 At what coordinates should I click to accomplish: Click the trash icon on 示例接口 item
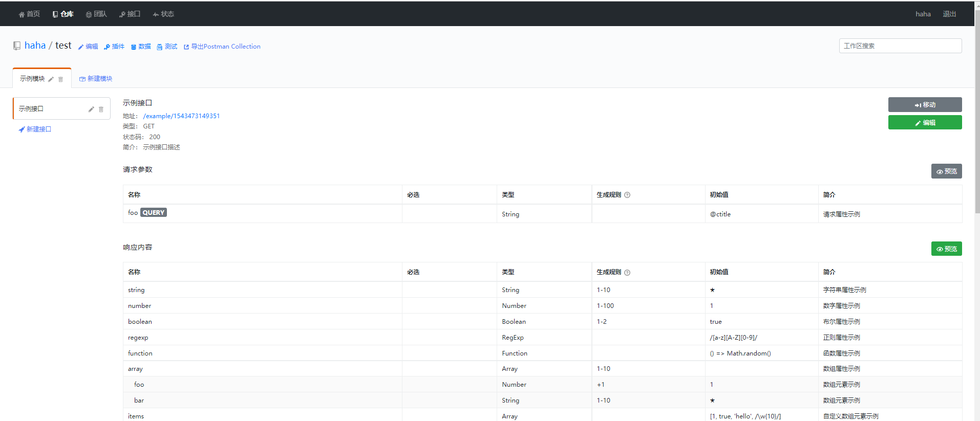[x=101, y=109]
